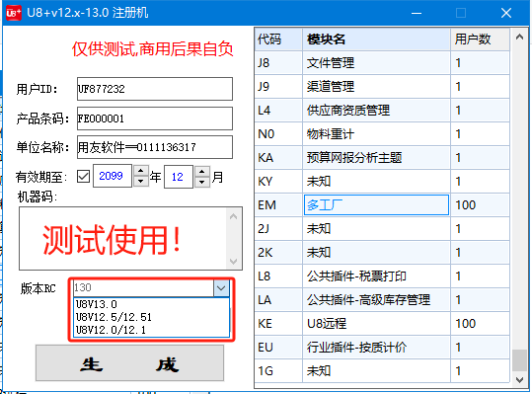Open the 版本RC dropdown arrow

(x=221, y=288)
